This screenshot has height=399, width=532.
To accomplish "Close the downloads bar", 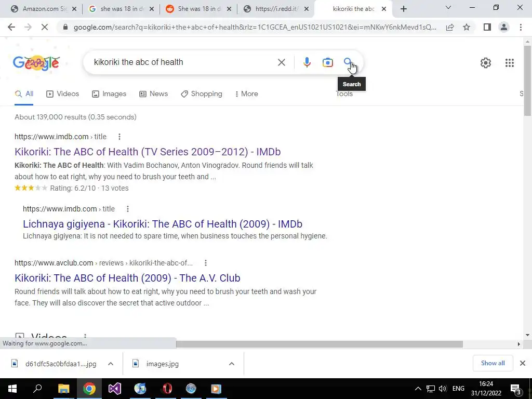I will point(523,363).
